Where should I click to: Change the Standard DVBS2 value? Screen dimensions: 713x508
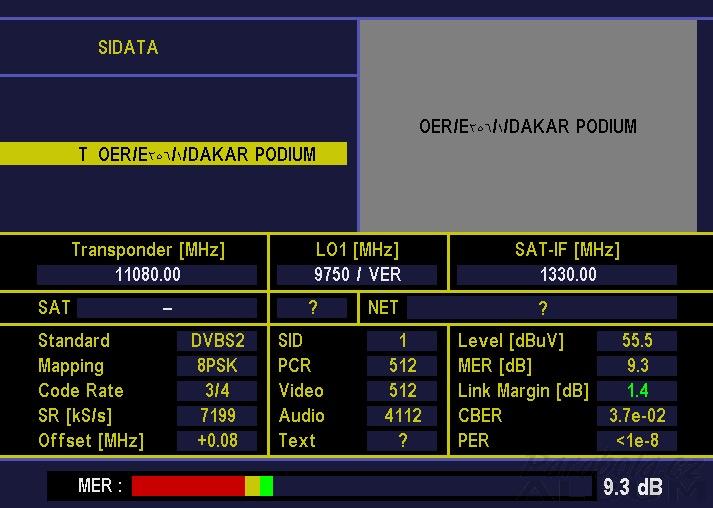tap(217, 341)
